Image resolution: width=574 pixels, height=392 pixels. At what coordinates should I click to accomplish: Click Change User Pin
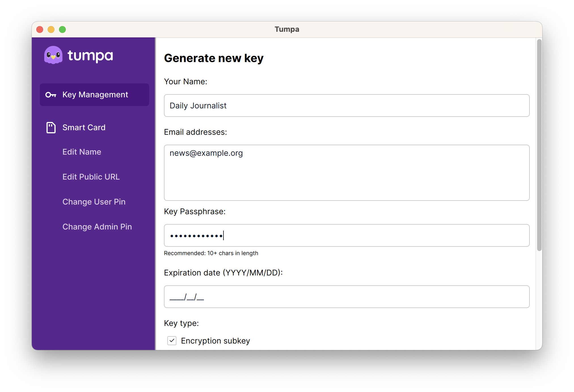tap(94, 202)
